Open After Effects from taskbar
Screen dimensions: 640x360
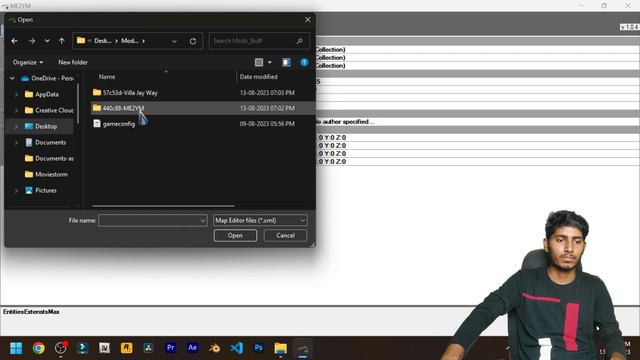[x=192, y=348]
